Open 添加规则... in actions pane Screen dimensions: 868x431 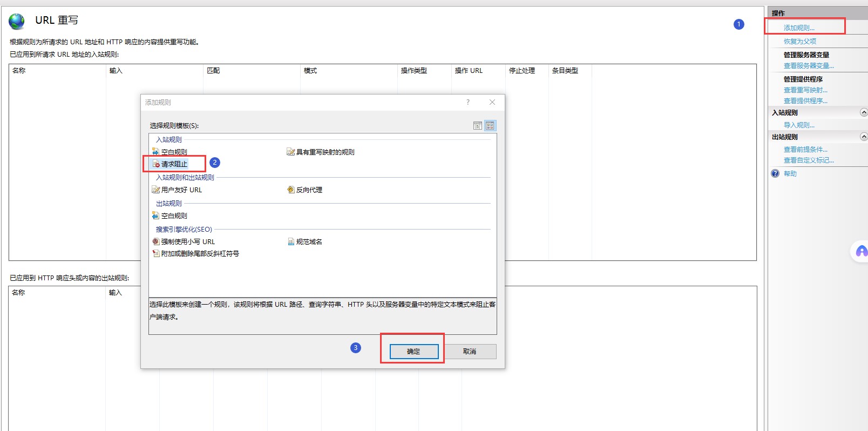[x=799, y=28]
